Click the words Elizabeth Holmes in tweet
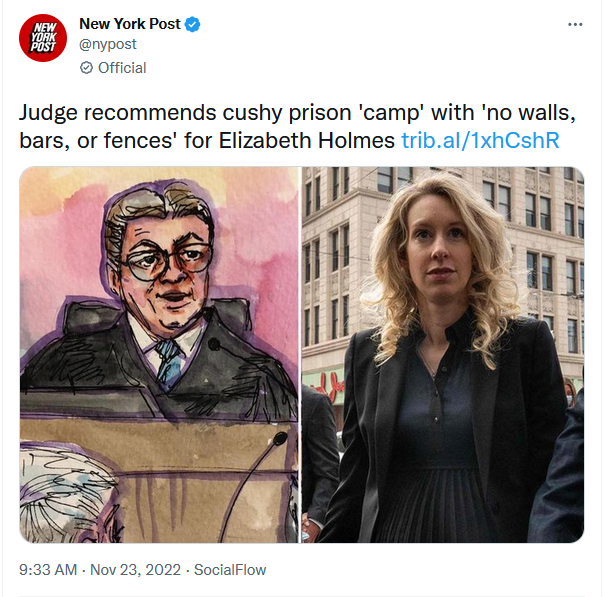 tap(307, 140)
